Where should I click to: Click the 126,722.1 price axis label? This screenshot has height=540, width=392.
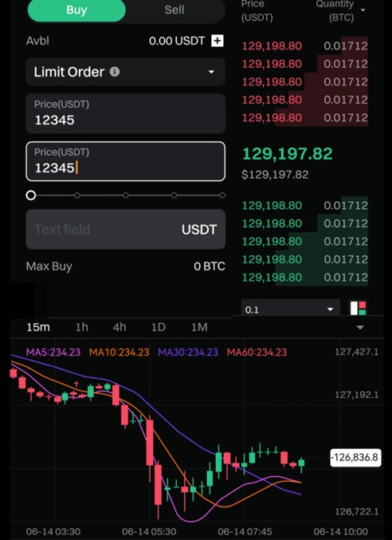357,511
